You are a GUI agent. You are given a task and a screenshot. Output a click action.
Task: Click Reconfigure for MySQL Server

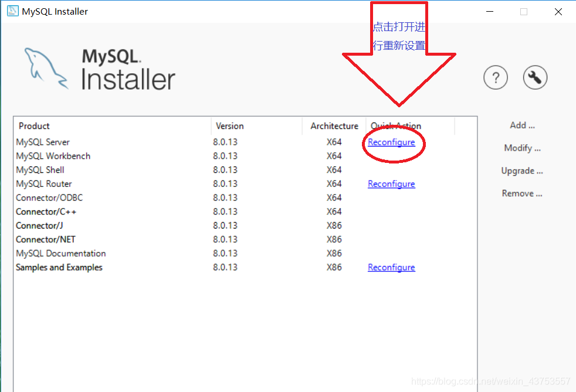[391, 142]
